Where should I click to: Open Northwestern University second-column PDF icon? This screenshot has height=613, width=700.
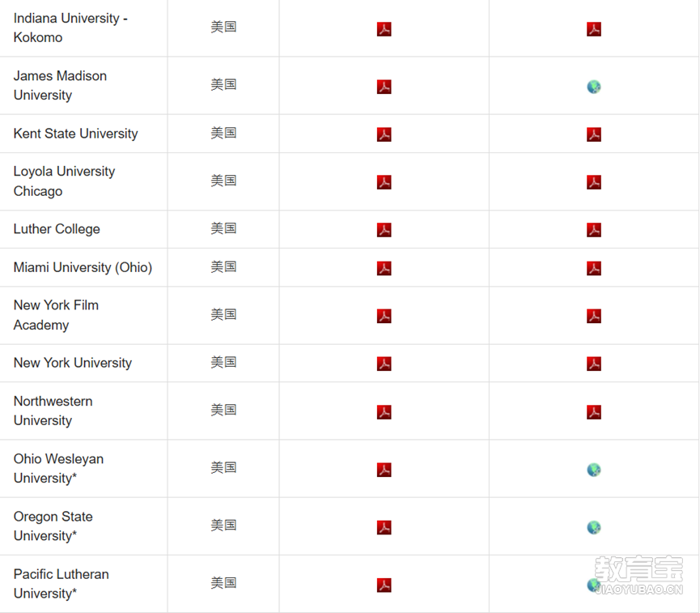[594, 412]
